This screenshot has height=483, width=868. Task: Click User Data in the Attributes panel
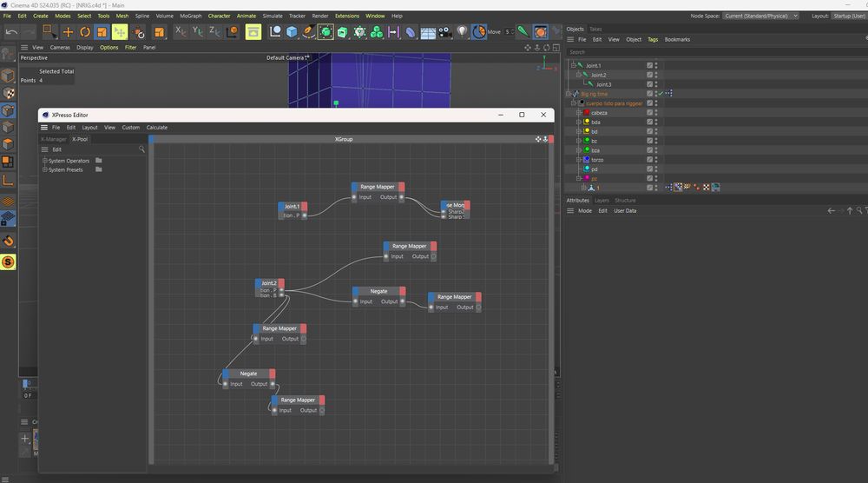(x=625, y=210)
